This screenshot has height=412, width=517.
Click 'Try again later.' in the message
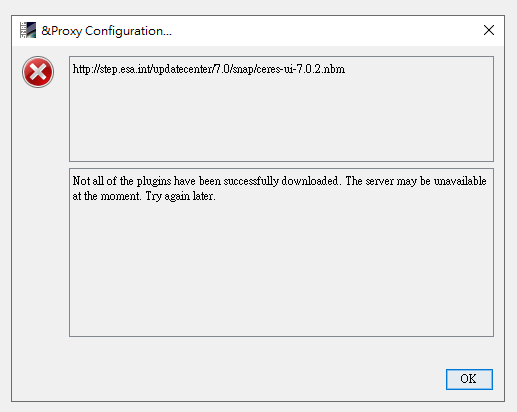coord(181,196)
